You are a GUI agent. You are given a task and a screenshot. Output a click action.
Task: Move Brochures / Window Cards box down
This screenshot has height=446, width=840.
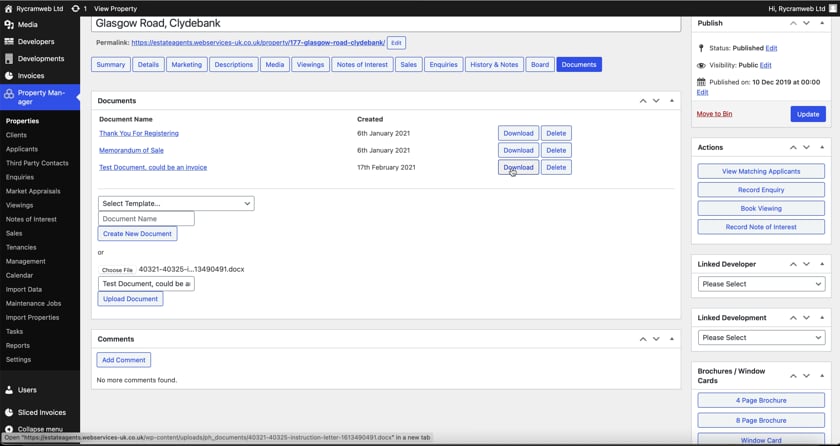pos(806,376)
